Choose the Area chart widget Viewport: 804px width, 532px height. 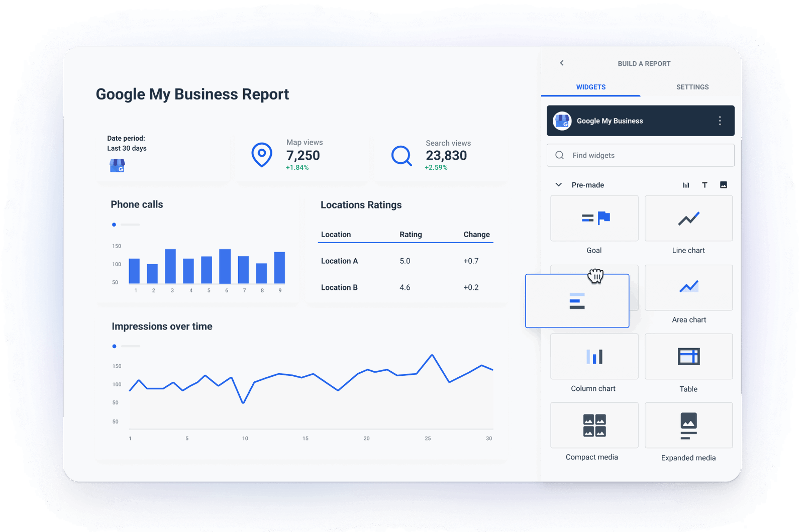tap(688, 287)
